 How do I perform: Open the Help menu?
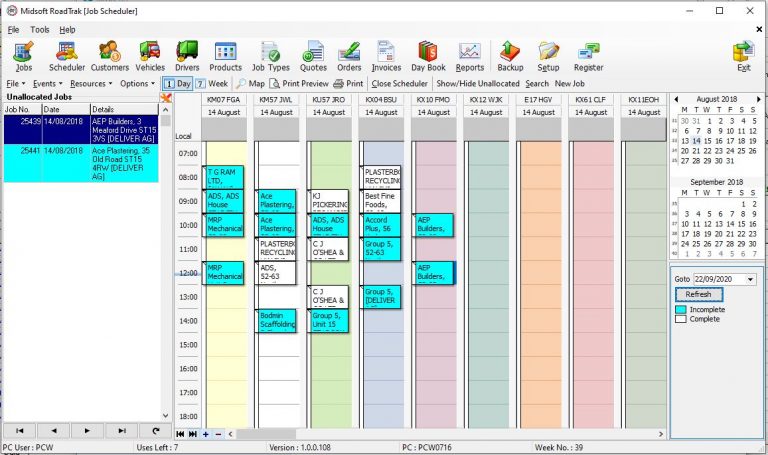(67, 30)
